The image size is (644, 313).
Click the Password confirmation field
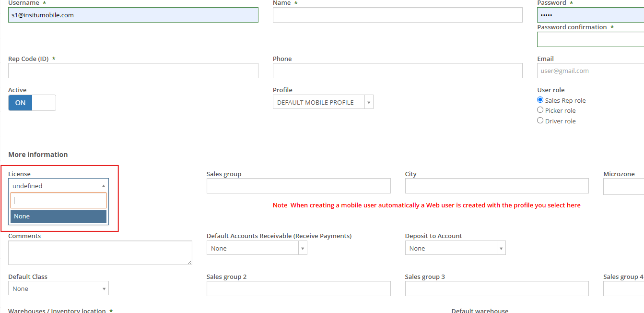point(590,39)
